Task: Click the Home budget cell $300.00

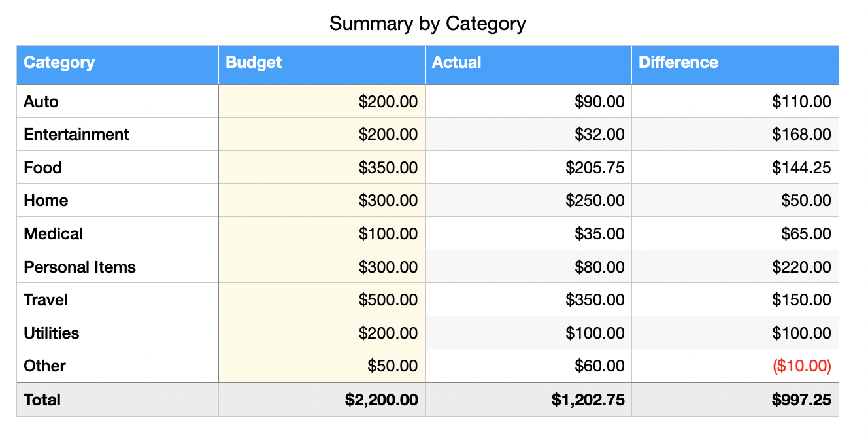Action: [388, 201]
